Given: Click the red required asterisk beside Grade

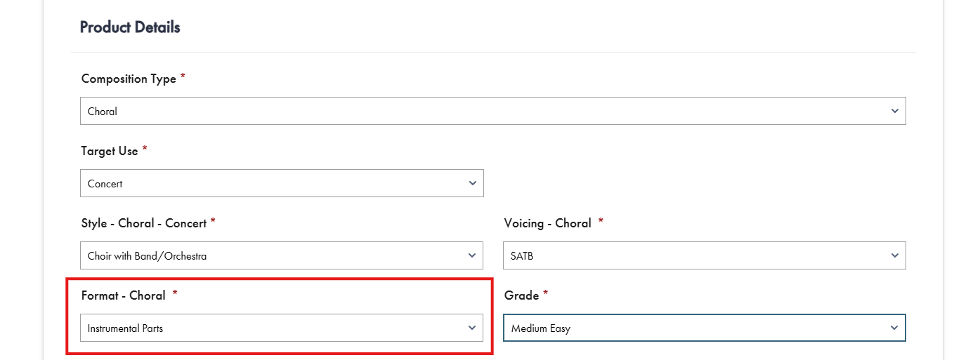Looking at the screenshot, I should pyautogui.click(x=546, y=293).
